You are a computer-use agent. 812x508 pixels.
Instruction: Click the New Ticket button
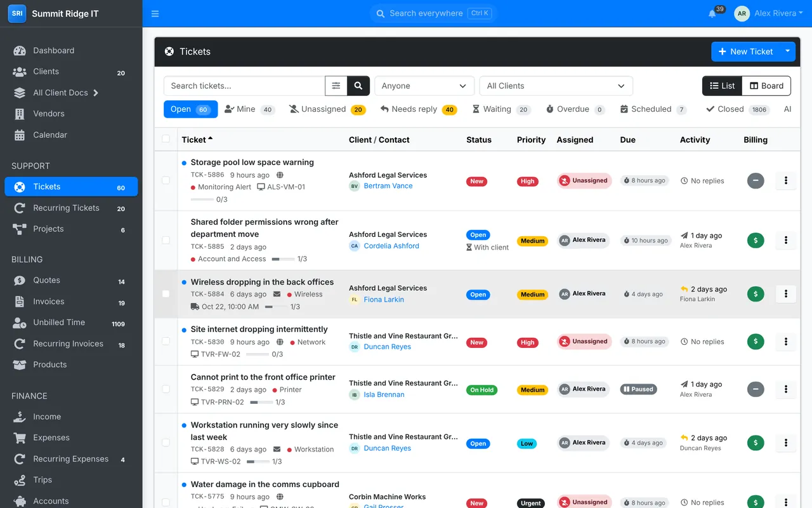tap(746, 51)
